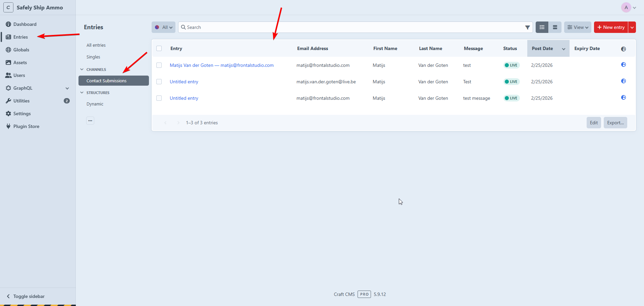Open the sources ellipsis menu
Image resolution: width=644 pixels, height=306 pixels.
[x=90, y=121]
